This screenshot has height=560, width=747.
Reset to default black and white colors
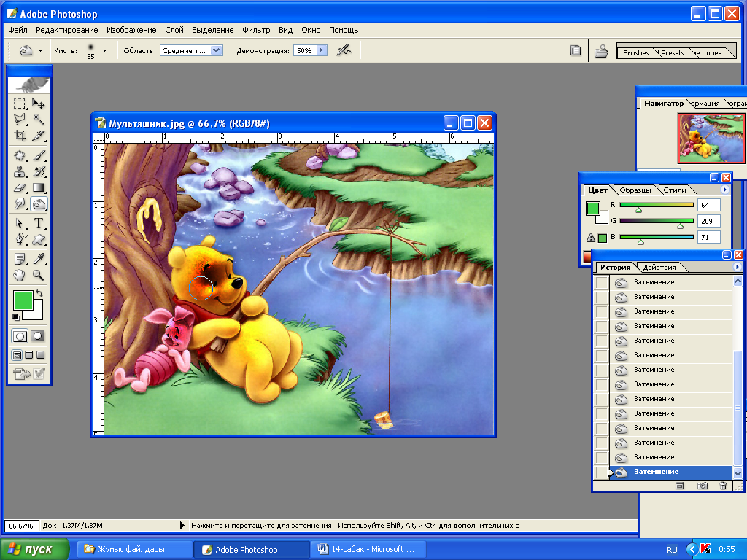coord(16,316)
